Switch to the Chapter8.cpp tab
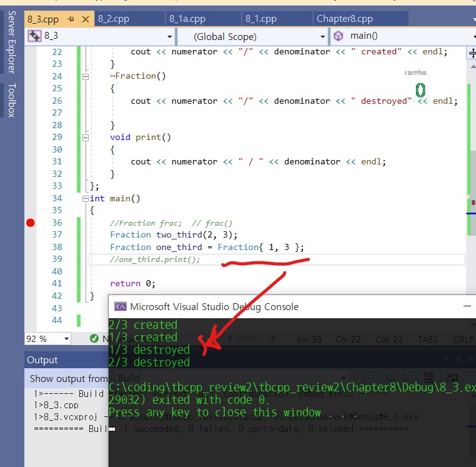The width and height of the screenshot is (476, 467). click(x=344, y=19)
